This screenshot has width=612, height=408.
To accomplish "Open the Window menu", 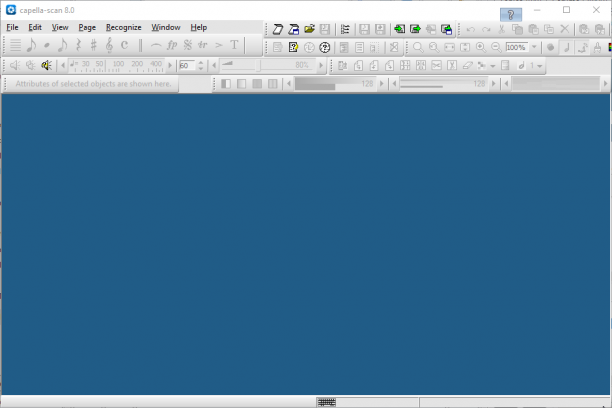I will click(166, 27).
